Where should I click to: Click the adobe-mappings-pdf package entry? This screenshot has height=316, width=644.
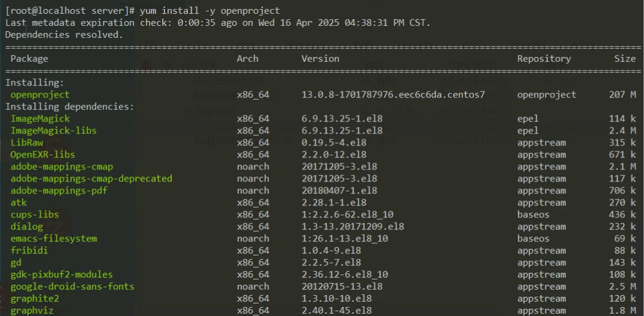pos(59,190)
